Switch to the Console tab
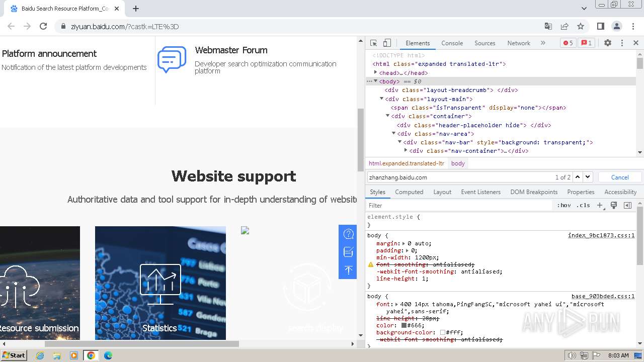 pyautogui.click(x=452, y=43)
